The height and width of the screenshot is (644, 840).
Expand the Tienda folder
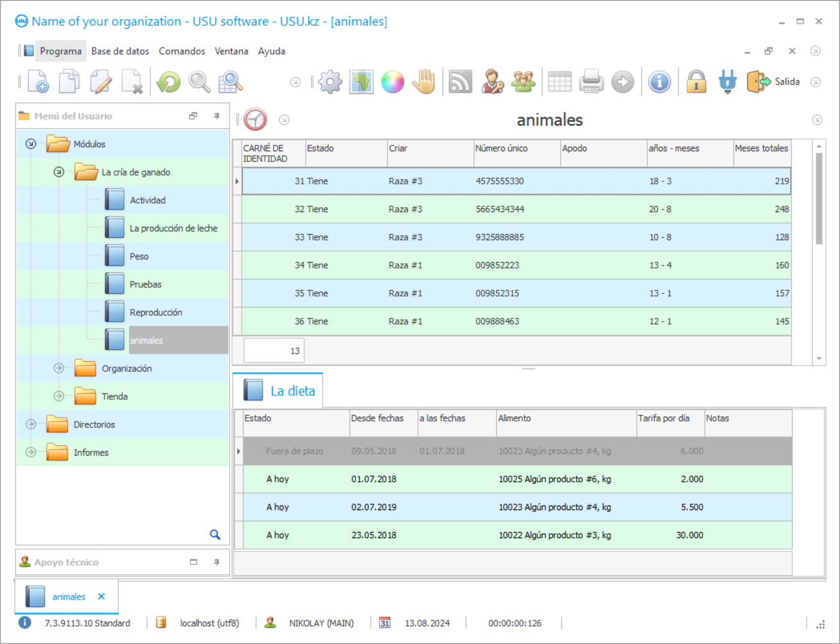pos(59,397)
